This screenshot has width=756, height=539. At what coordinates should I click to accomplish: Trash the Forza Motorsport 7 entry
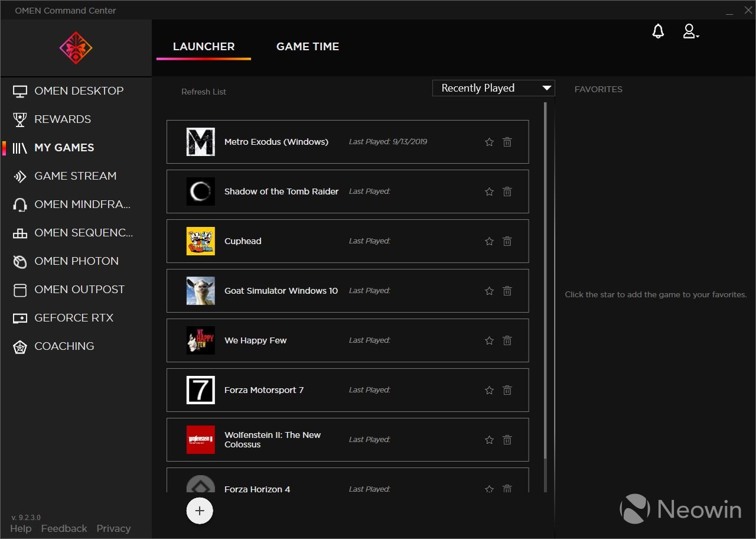(507, 390)
